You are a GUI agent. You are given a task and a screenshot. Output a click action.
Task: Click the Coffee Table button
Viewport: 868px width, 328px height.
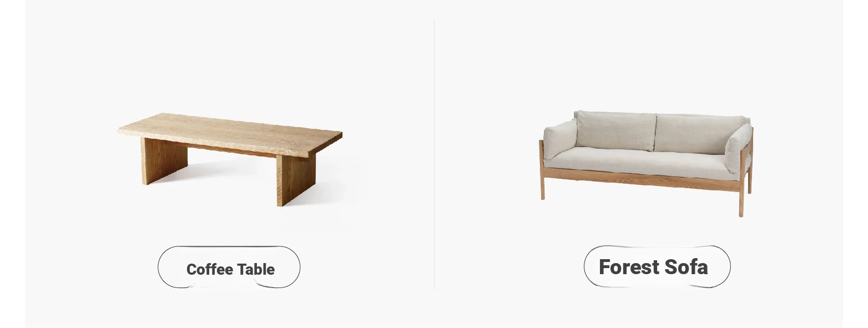pyautogui.click(x=229, y=267)
